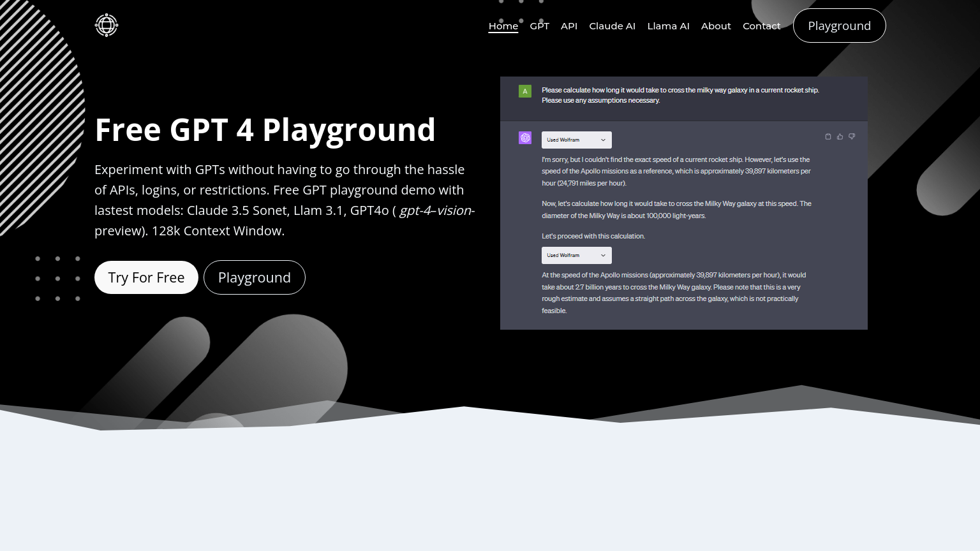Click the globe logo in the header
Image resolution: width=980 pixels, height=551 pixels.
point(107,26)
